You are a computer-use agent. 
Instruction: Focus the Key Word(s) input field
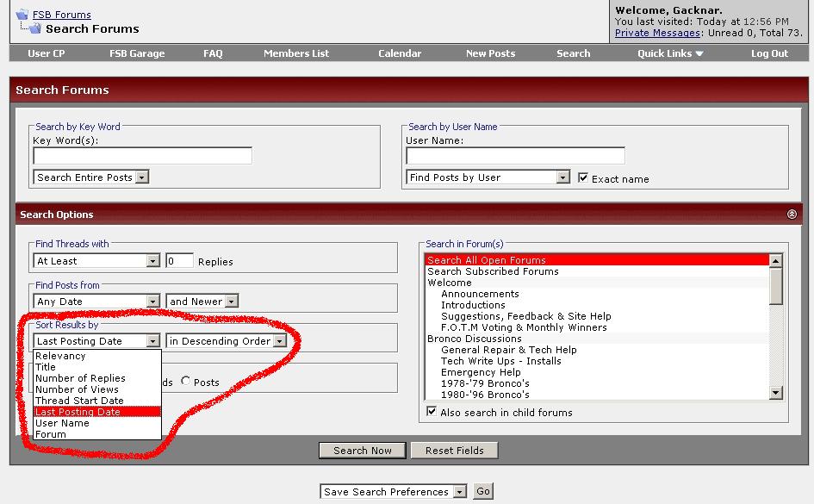pyautogui.click(x=143, y=156)
